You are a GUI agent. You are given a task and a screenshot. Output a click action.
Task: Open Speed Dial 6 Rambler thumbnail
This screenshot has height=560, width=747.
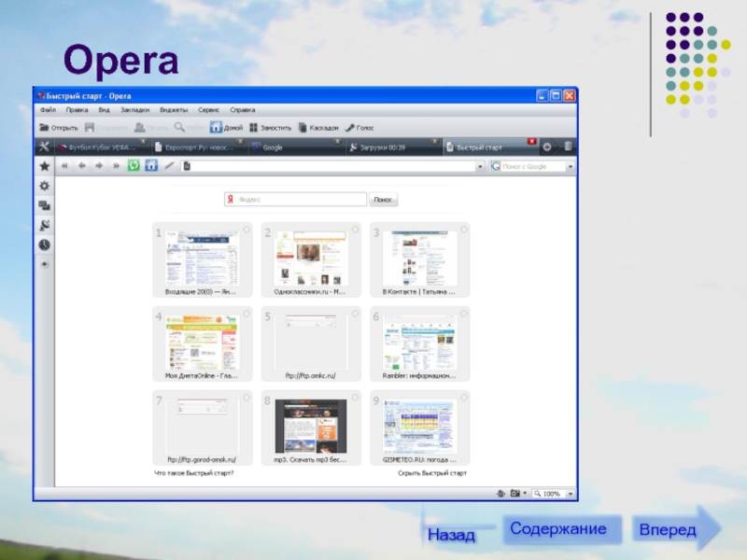tap(419, 343)
